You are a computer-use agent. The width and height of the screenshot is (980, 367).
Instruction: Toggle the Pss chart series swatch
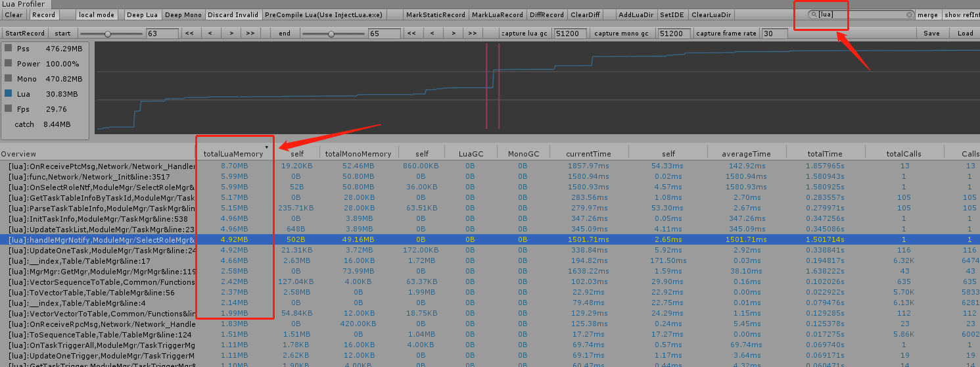point(9,49)
